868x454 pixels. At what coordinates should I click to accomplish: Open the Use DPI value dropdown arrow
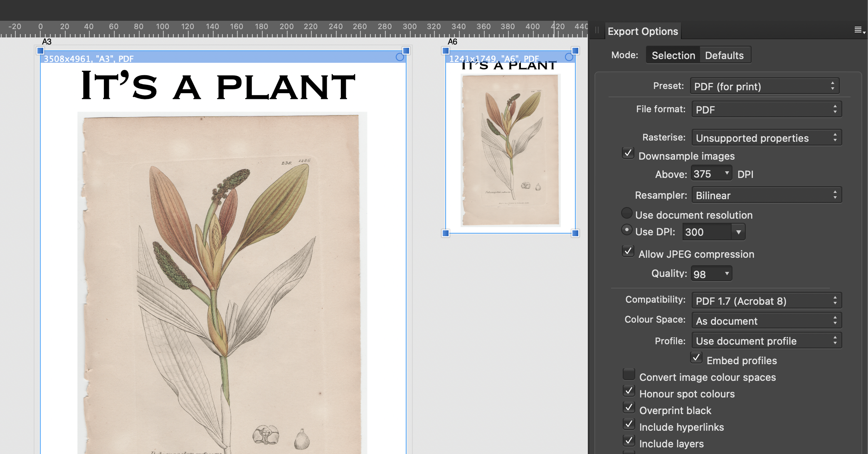pos(738,232)
